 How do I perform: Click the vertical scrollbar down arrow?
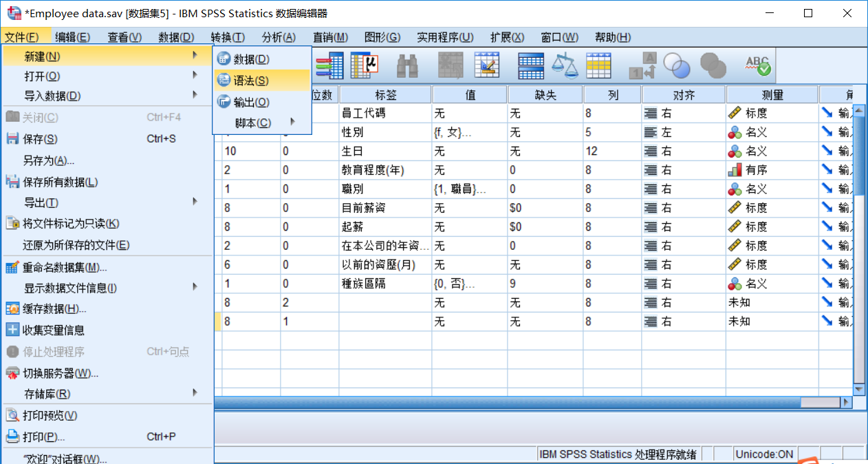(x=860, y=389)
